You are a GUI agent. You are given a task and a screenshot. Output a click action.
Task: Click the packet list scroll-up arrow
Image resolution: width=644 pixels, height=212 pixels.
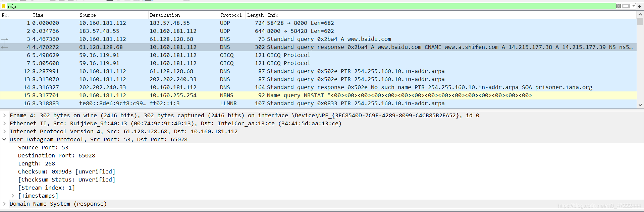click(640, 14)
